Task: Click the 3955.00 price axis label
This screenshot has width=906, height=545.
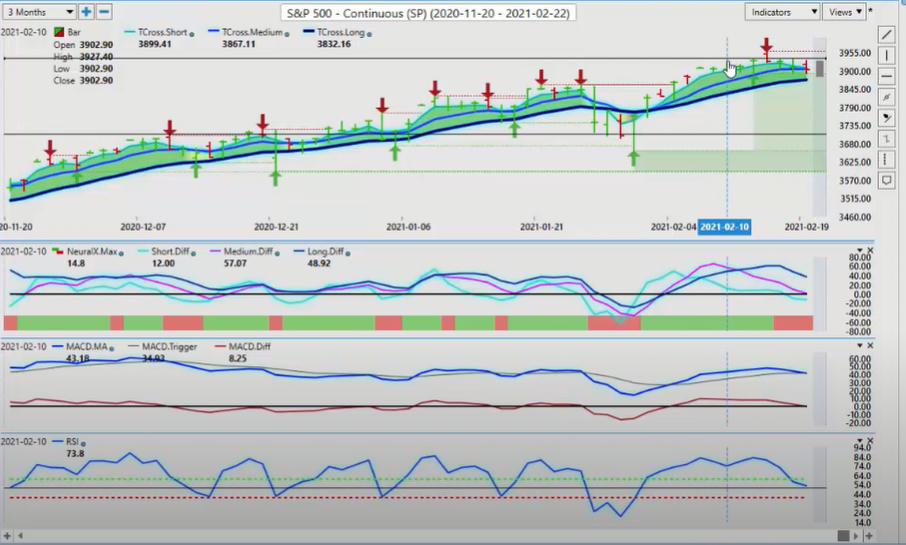Action: [x=855, y=53]
